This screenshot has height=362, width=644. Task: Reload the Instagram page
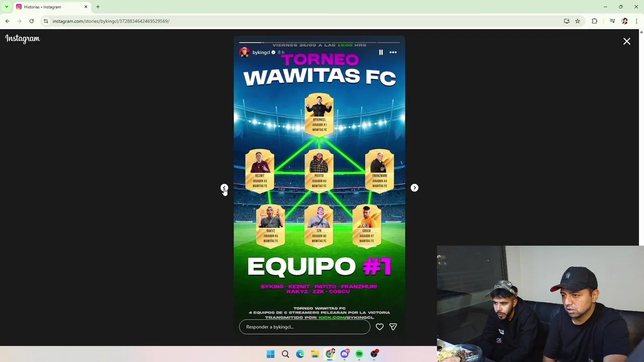(x=31, y=21)
